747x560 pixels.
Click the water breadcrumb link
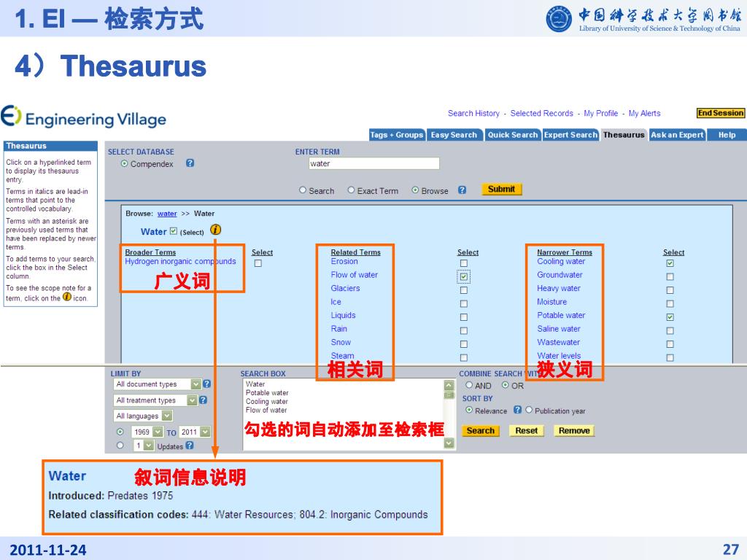pos(167,214)
